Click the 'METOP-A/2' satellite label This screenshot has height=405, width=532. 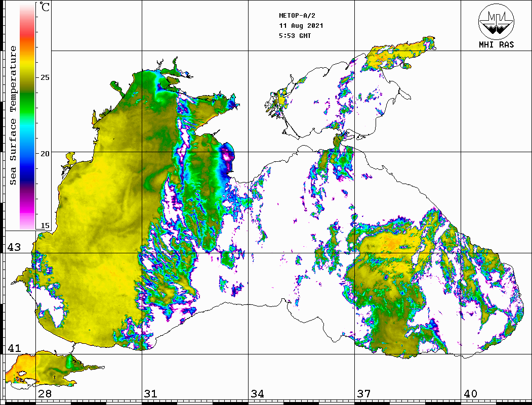coord(297,16)
